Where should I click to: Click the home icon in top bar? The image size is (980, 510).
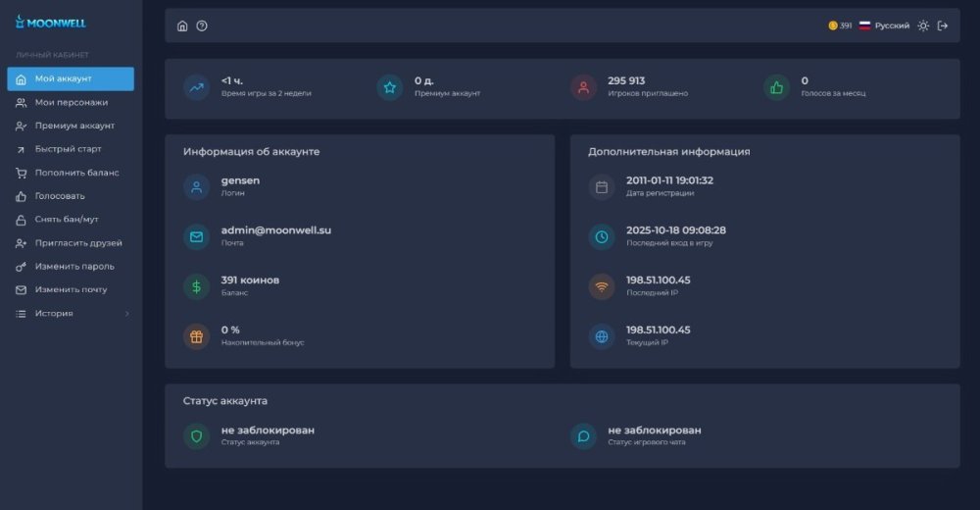pos(182,25)
